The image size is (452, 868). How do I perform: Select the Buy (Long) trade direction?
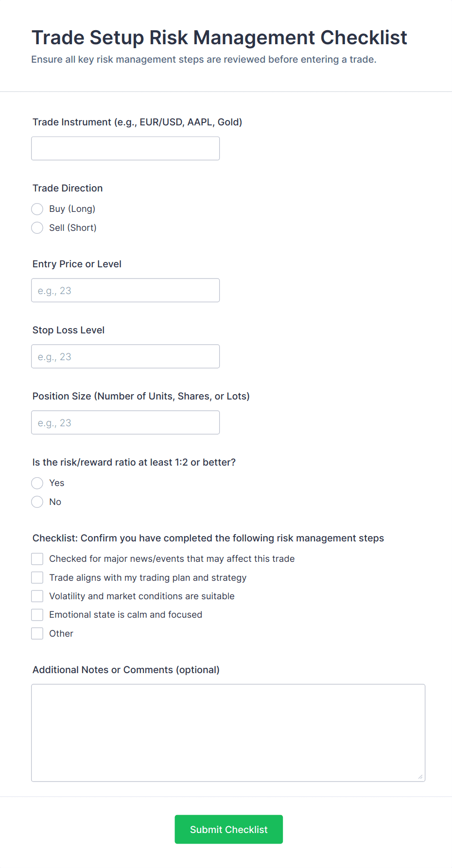[37, 209]
